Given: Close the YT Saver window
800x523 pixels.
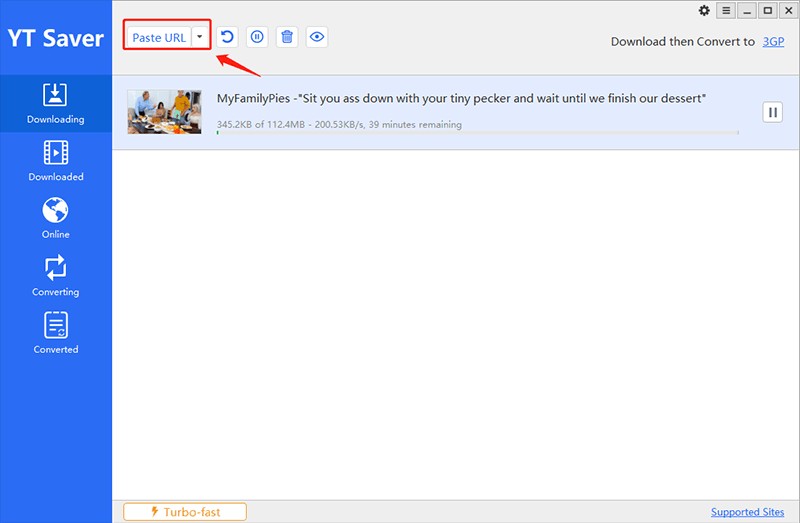Looking at the screenshot, I should [788, 10].
